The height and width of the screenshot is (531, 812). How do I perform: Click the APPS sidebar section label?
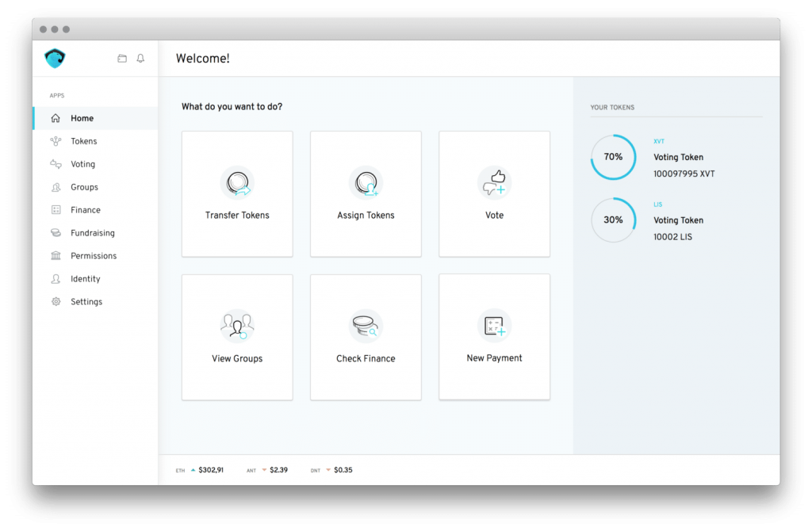(x=57, y=96)
